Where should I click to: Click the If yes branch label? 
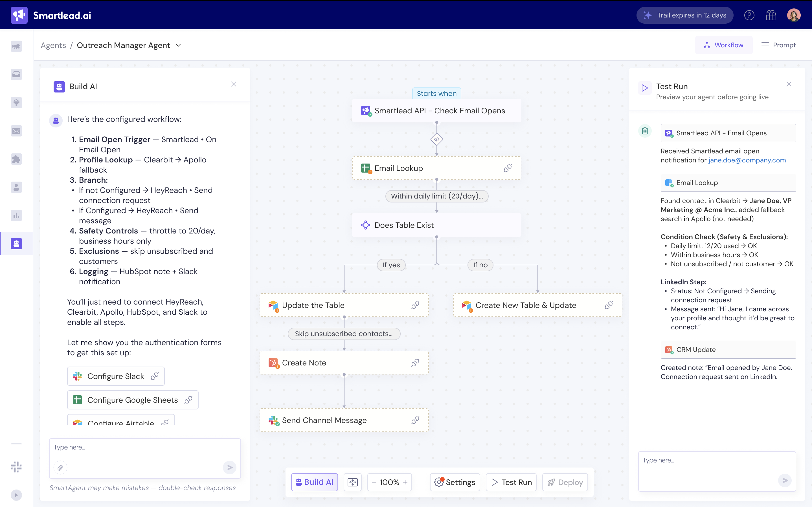pyautogui.click(x=391, y=265)
